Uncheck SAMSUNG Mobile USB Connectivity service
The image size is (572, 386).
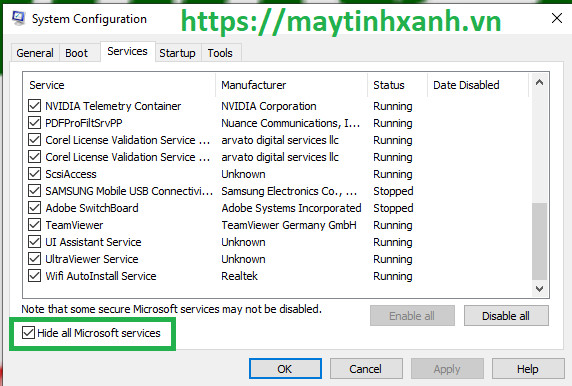coord(34,191)
